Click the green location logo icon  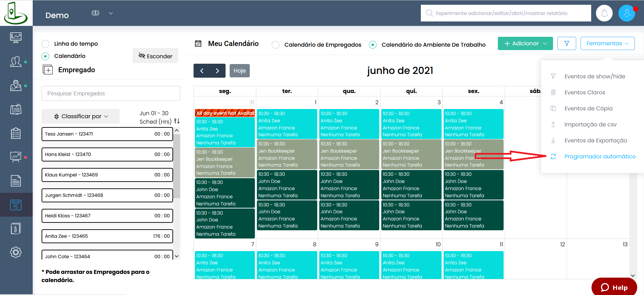tap(16, 13)
